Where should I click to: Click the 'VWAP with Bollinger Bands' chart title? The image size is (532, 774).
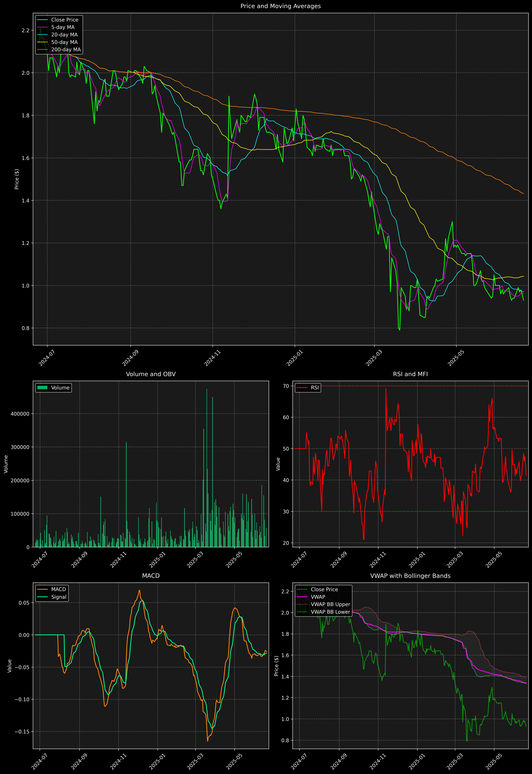click(410, 576)
